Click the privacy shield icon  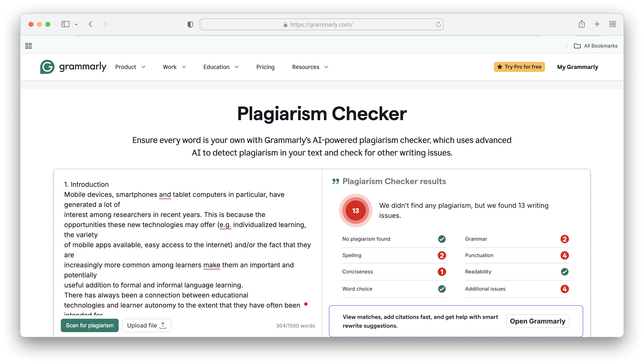click(x=190, y=25)
